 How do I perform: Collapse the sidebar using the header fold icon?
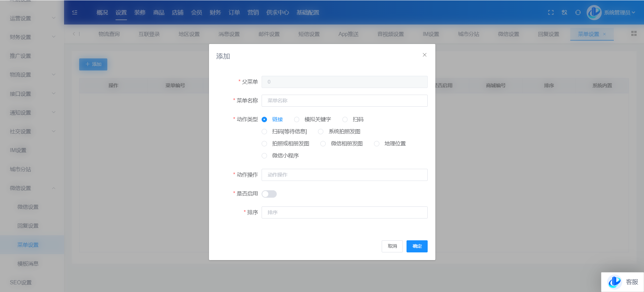pyautogui.click(x=75, y=12)
